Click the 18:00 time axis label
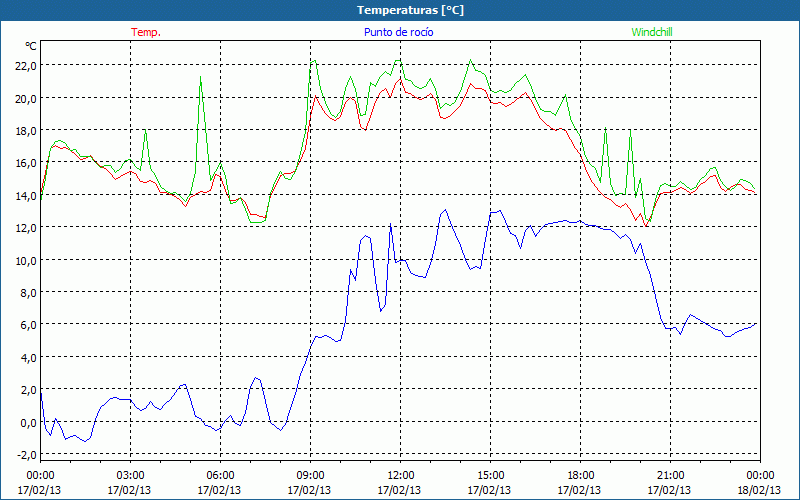 coord(580,476)
